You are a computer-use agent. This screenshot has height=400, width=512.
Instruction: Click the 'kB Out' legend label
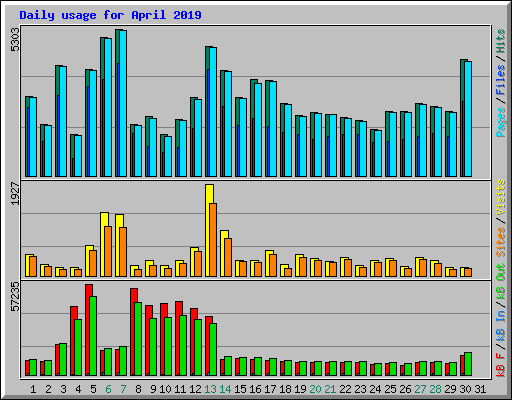(x=501, y=282)
